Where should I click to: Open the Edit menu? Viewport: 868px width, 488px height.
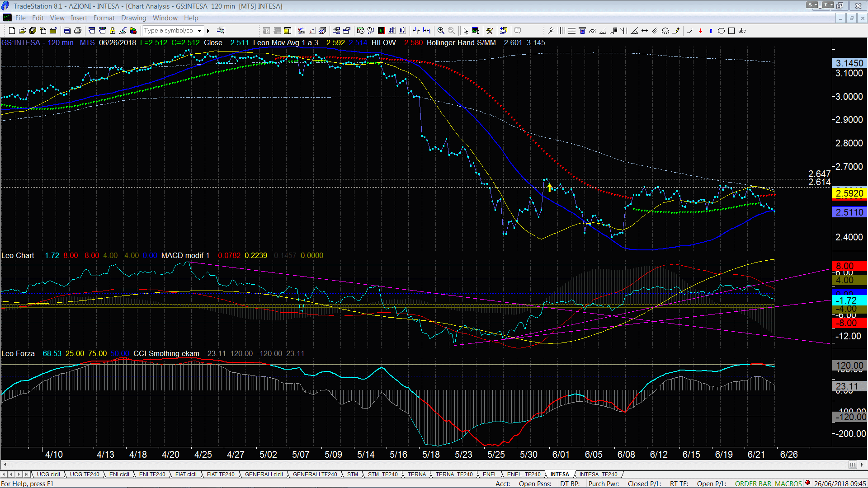(x=38, y=18)
